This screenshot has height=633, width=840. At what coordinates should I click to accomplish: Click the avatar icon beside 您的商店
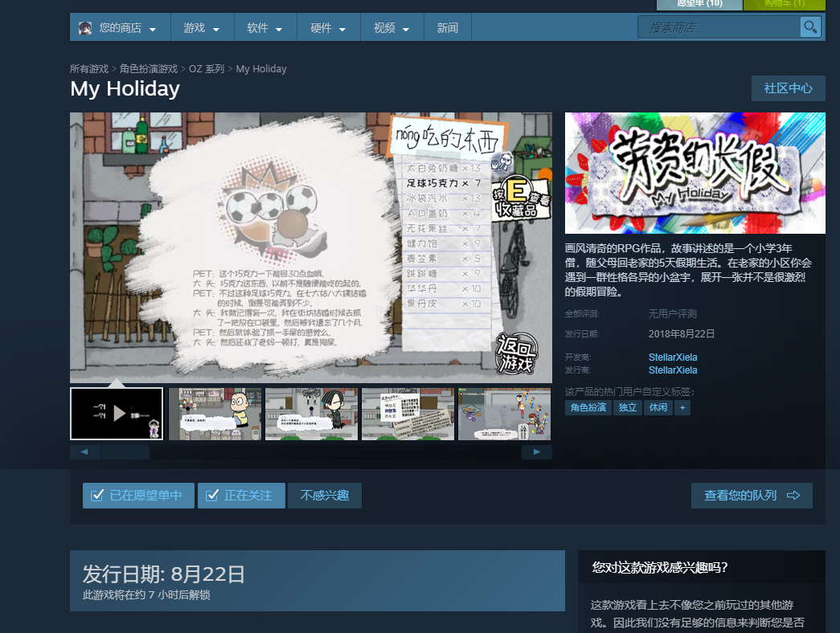point(85,28)
